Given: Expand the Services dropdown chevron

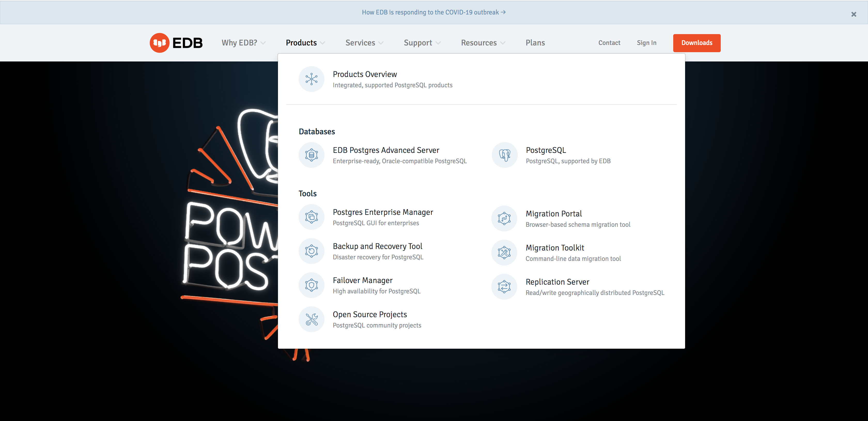Looking at the screenshot, I should click(x=381, y=43).
